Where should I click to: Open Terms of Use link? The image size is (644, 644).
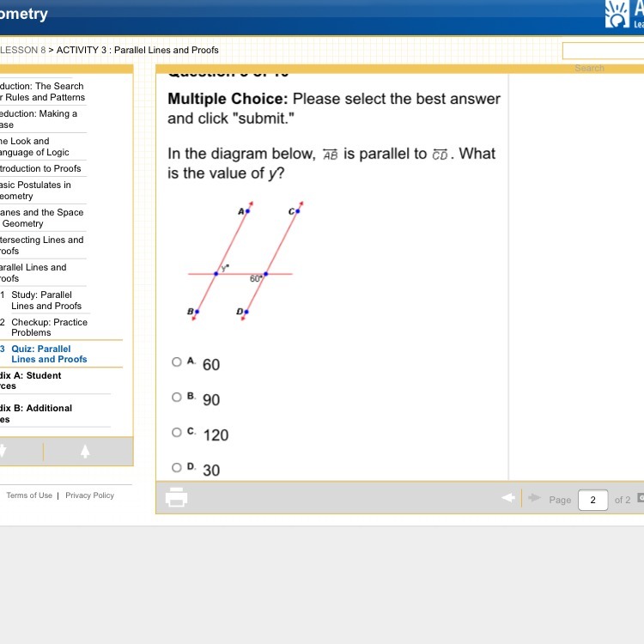tap(29, 495)
